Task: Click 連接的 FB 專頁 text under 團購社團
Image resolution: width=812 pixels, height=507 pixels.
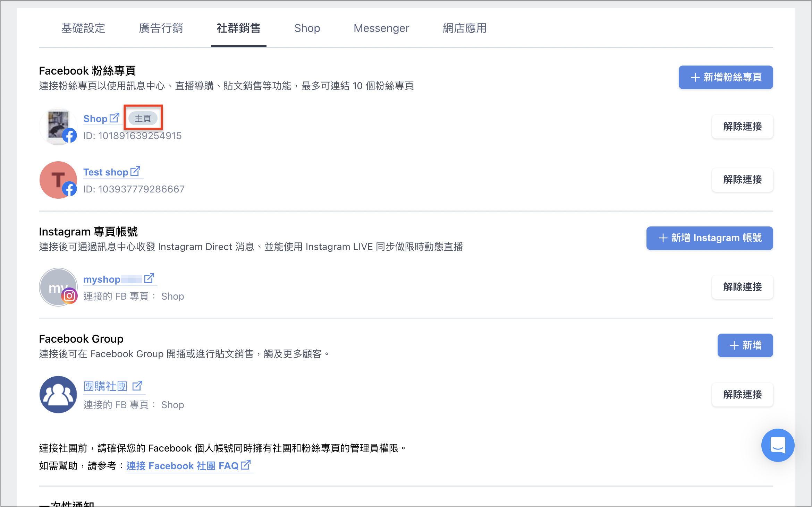Action: click(134, 405)
